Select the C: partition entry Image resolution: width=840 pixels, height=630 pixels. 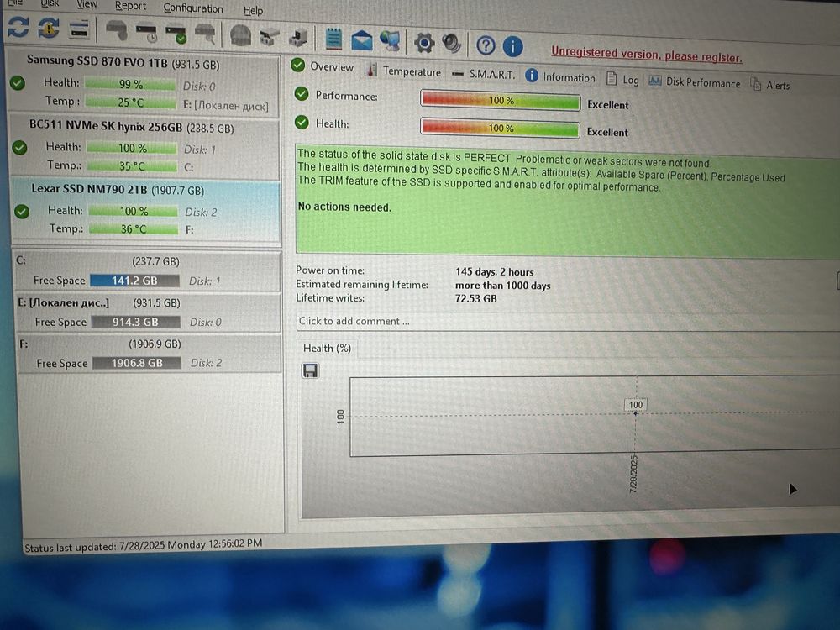(149, 271)
